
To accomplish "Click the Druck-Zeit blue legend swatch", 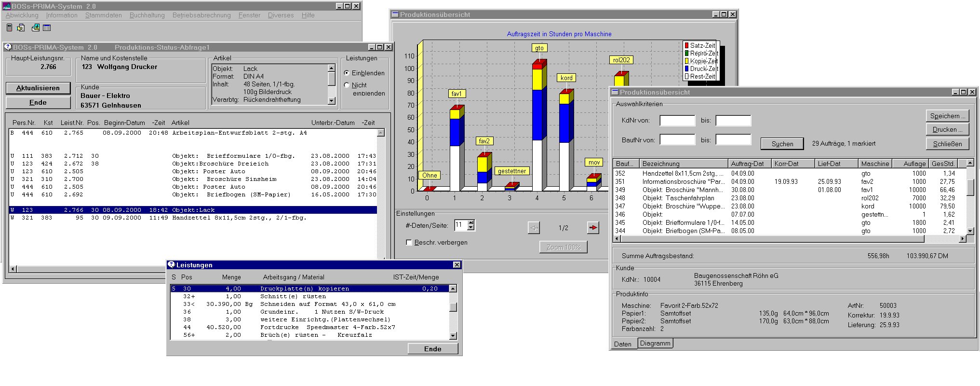I will [x=686, y=69].
